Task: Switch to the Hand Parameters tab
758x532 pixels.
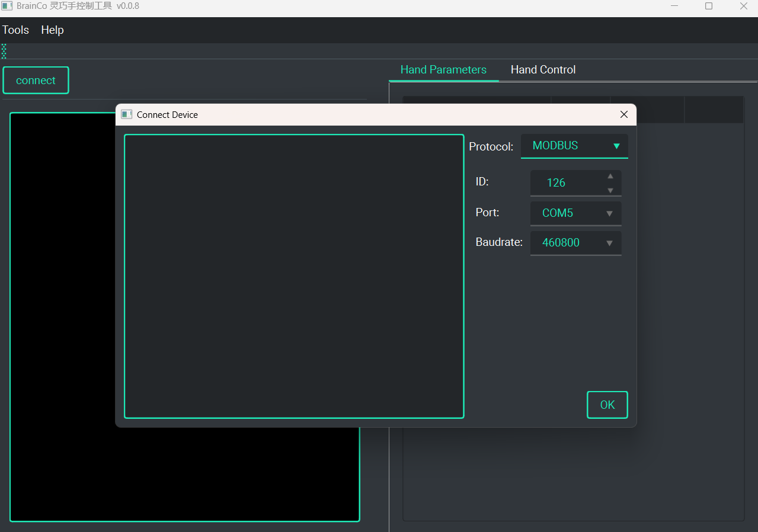Action: click(x=443, y=70)
